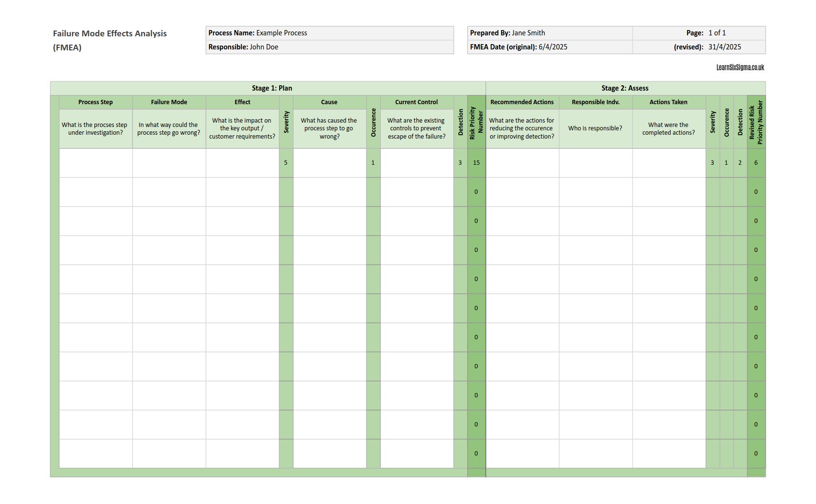Select the Effect column header

(x=242, y=102)
